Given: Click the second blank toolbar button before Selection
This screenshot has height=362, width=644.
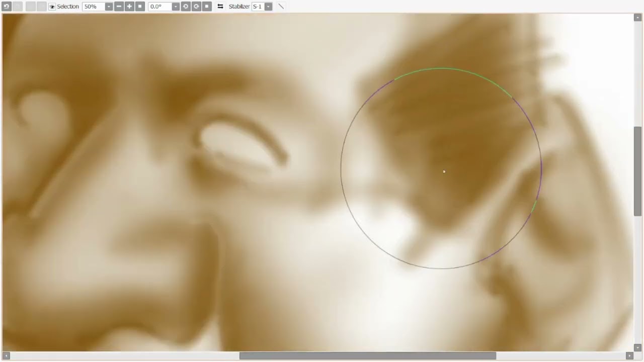Looking at the screenshot, I should click(x=41, y=7).
